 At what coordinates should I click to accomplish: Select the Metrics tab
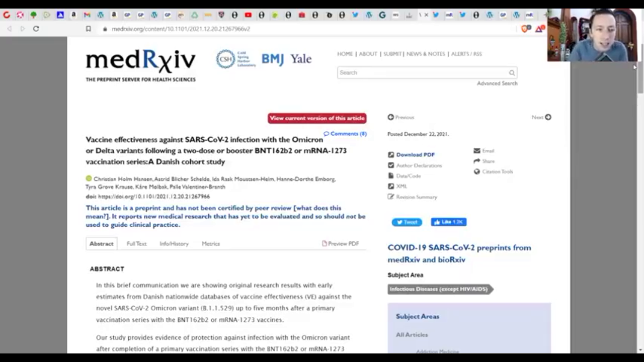(210, 244)
